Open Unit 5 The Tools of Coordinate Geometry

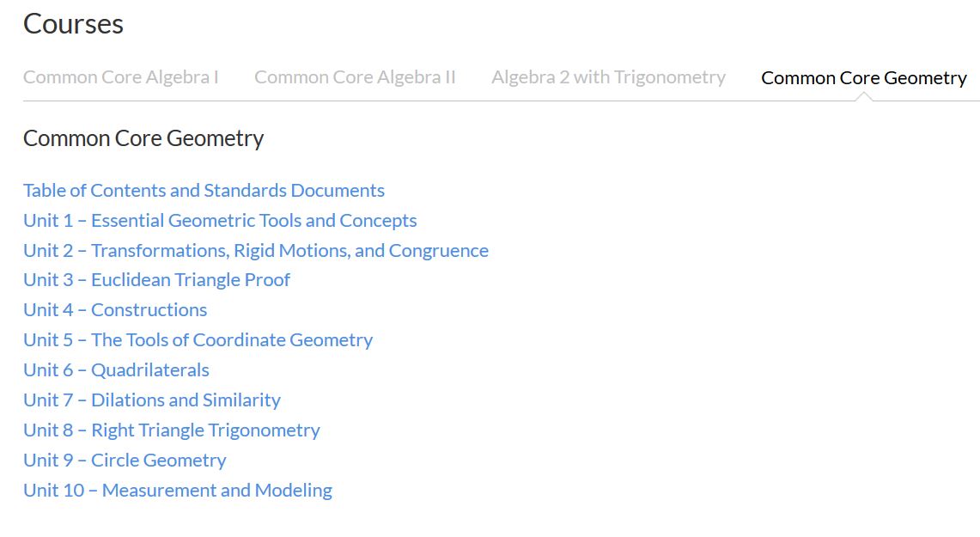198,339
